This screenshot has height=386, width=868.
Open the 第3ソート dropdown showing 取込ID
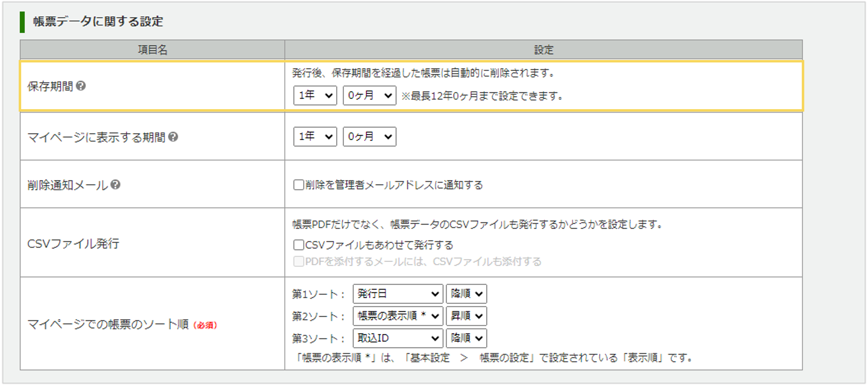tap(398, 338)
